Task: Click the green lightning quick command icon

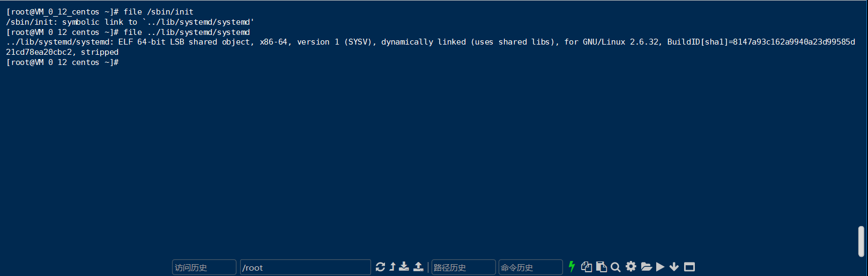Action: [572, 266]
